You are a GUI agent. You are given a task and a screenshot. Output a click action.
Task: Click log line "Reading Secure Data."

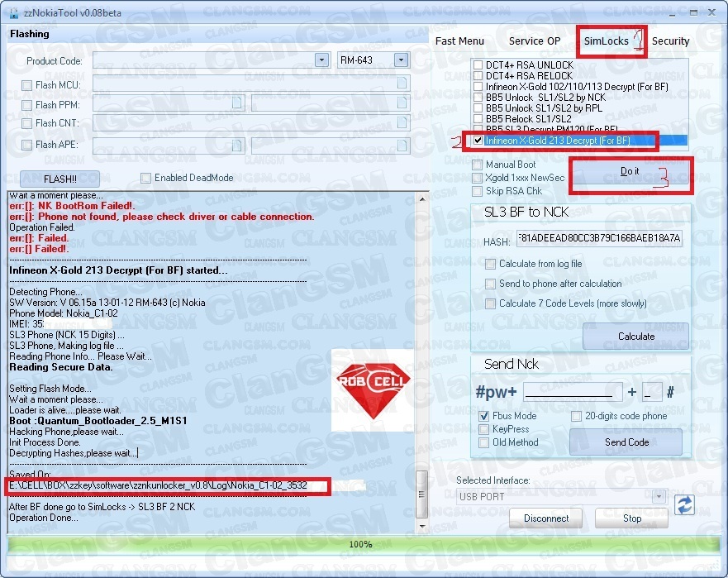(61, 367)
